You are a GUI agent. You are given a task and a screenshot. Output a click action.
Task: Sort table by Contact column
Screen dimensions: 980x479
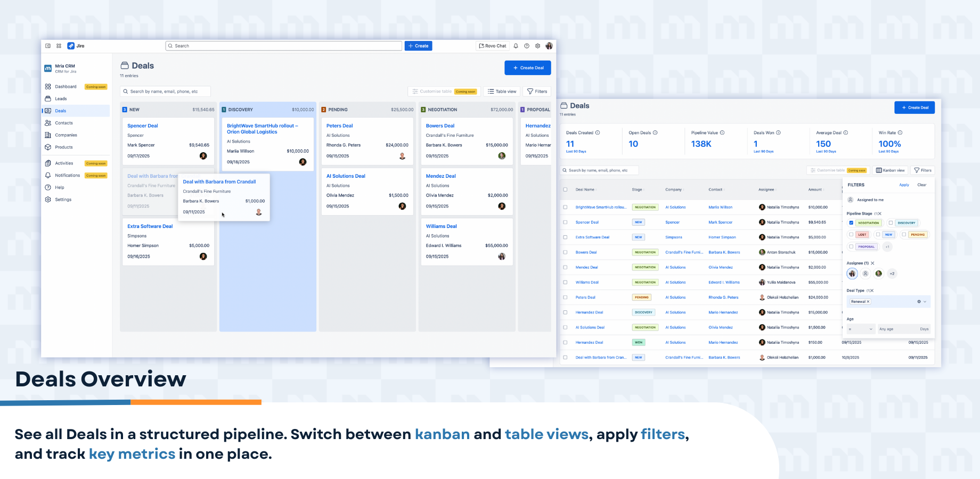(716, 189)
